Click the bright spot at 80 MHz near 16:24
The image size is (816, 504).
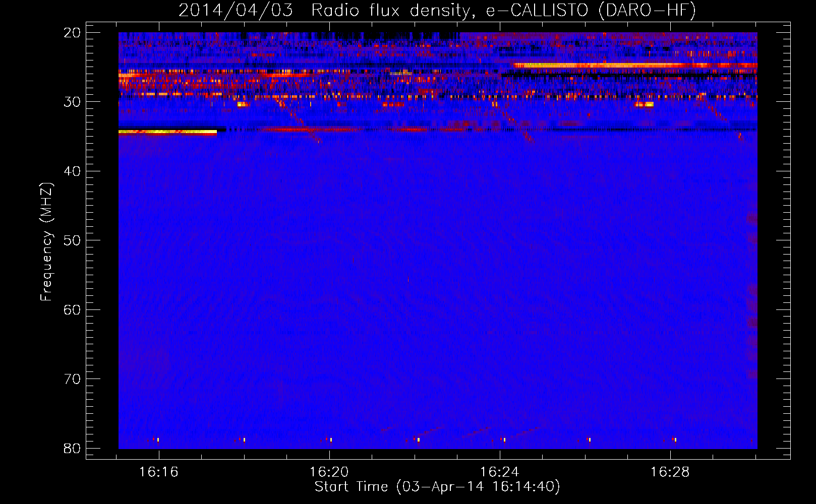[x=503, y=439]
